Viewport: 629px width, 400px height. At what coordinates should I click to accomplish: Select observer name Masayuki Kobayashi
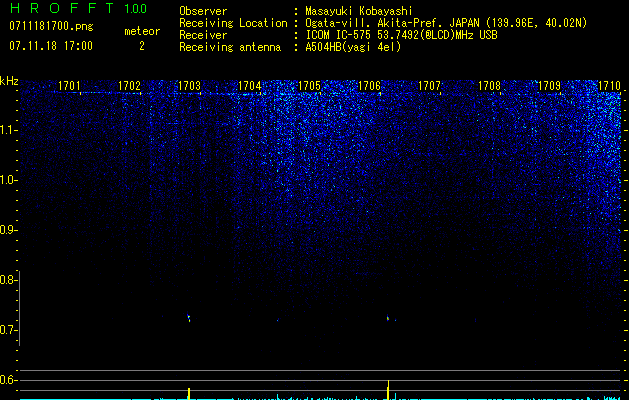[x=359, y=11]
